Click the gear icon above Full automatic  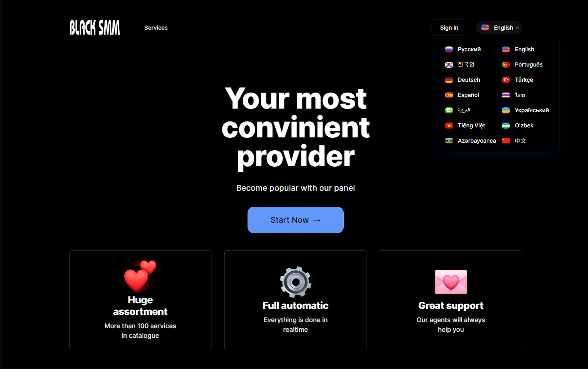coord(296,282)
